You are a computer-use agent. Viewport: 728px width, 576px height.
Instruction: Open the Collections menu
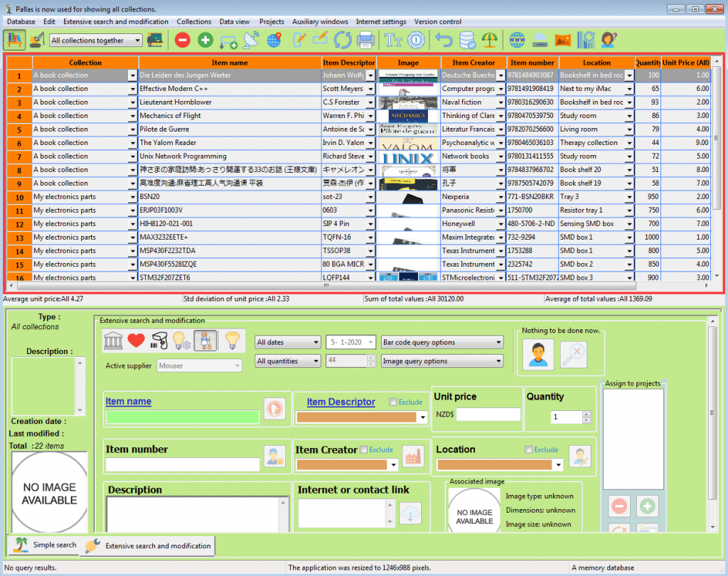click(x=193, y=22)
